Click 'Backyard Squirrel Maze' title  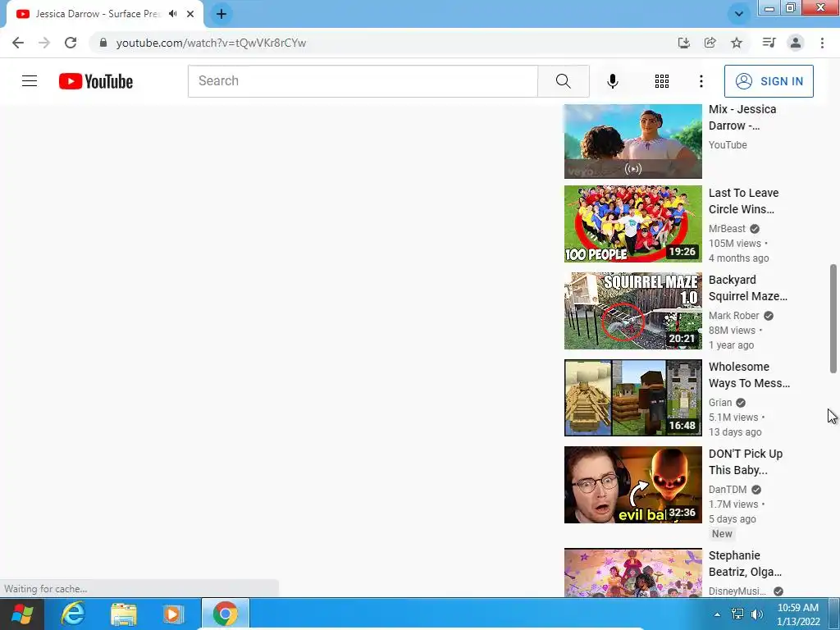(x=748, y=288)
